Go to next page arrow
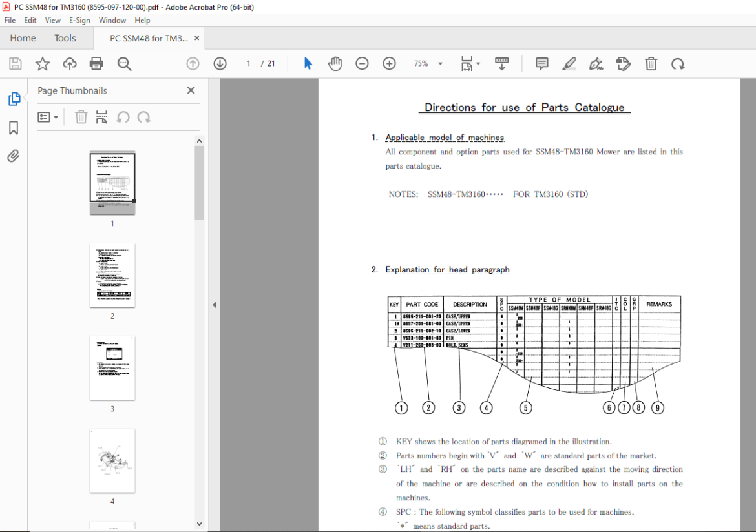The width and height of the screenshot is (756, 532). click(x=220, y=64)
